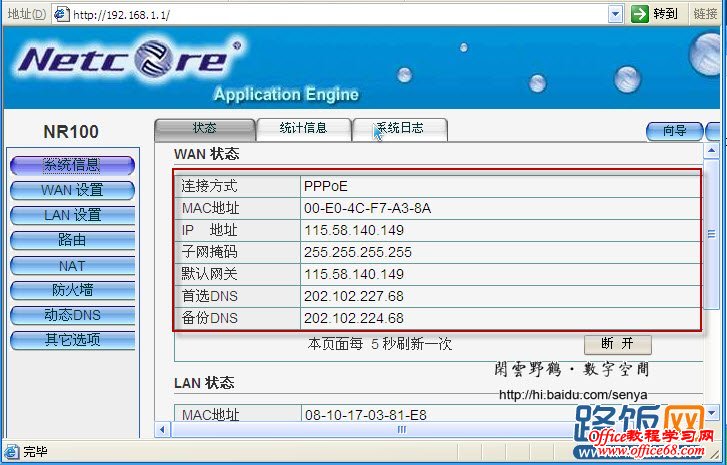Screen dimensions: 727x465
Task: Click the horizontal scrollbar thumb
Action: [x=401, y=429]
